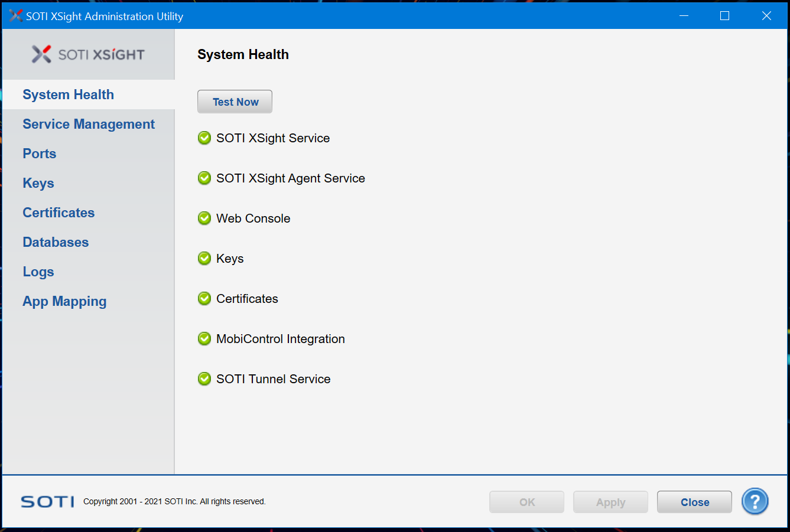Click the SOTI Tunnel Service status icon
The height and width of the screenshot is (532, 790).
point(204,379)
